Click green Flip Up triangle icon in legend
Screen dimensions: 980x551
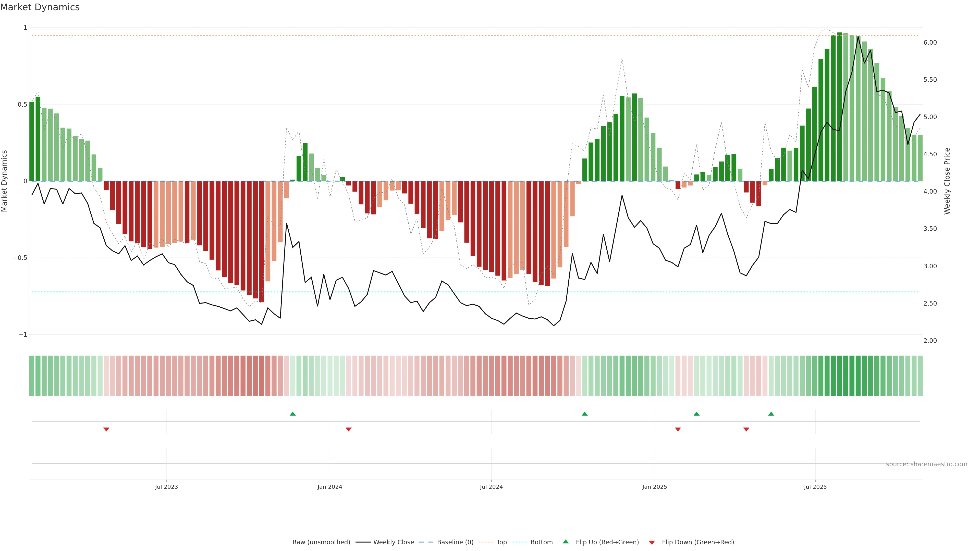(566, 542)
